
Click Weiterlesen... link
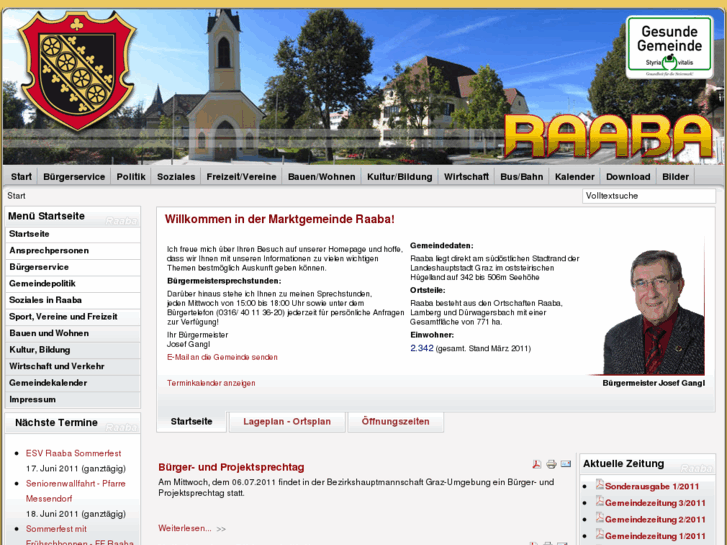[185, 528]
